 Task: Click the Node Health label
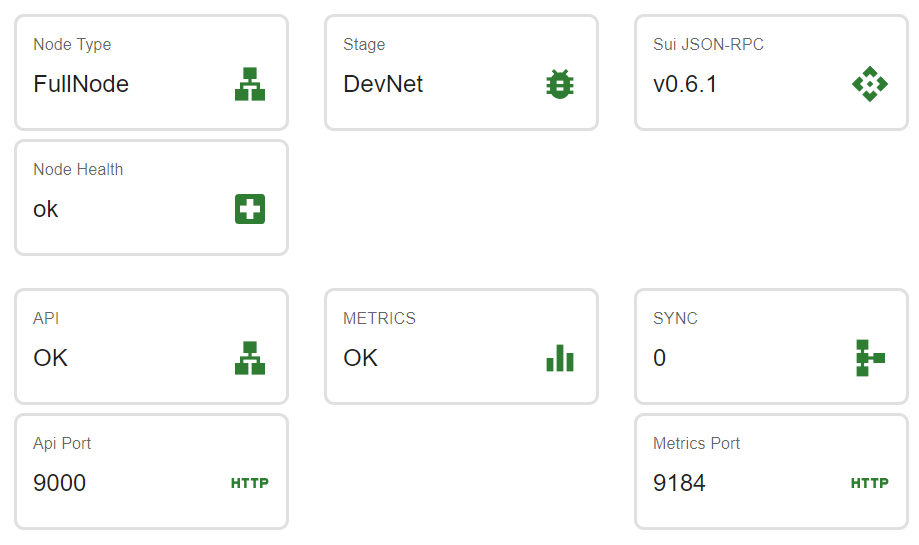[78, 169]
